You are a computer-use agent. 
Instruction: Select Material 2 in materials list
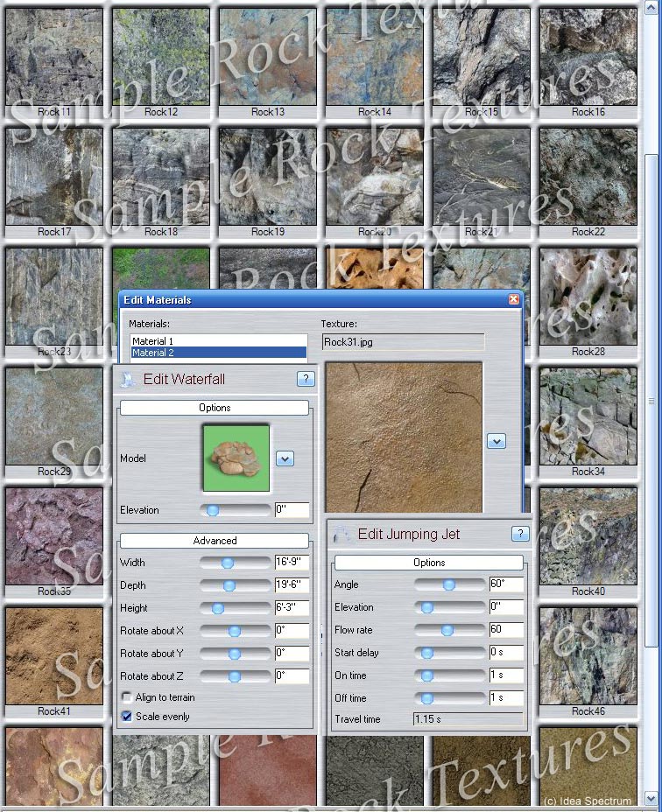pyautogui.click(x=218, y=353)
